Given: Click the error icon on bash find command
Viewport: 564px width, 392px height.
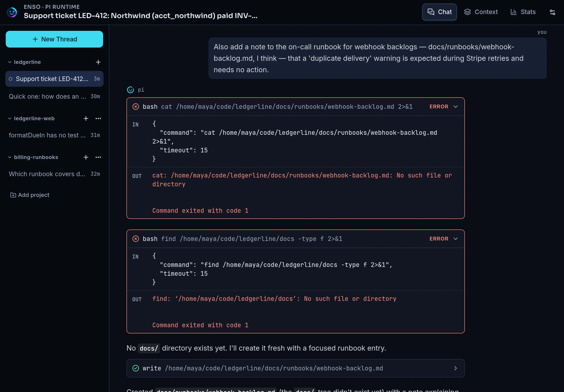Looking at the screenshot, I should click(135, 239).
